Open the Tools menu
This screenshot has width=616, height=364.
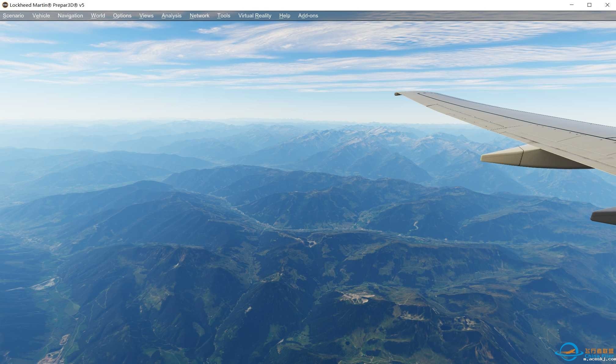(223, 16)
